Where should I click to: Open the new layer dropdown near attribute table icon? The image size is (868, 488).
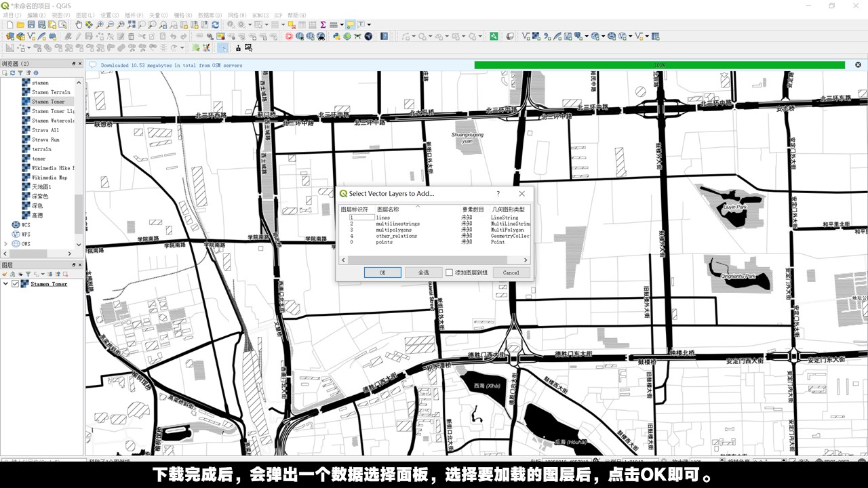tap(647, 36)
